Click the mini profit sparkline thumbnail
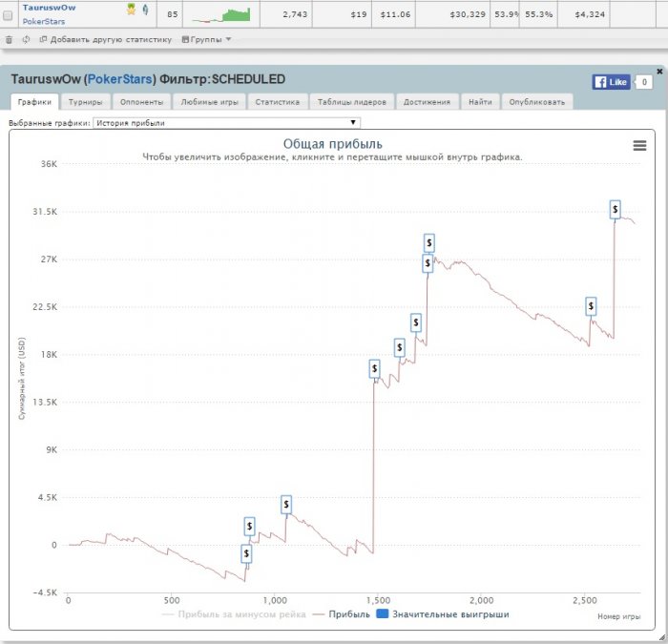Screen dimensions: 668x644 coord(221,15)
